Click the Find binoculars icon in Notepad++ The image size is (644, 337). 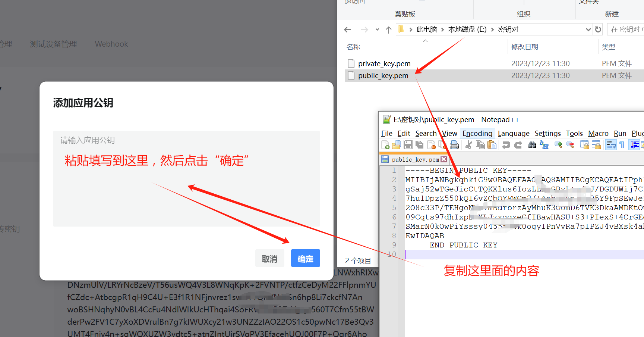[x=532, y=145]
